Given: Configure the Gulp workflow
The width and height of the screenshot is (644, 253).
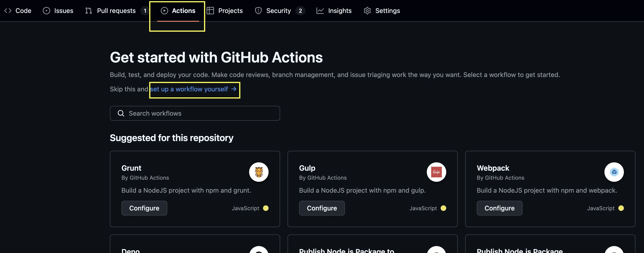Looking at the screenshot, I should tap(322, 208).
